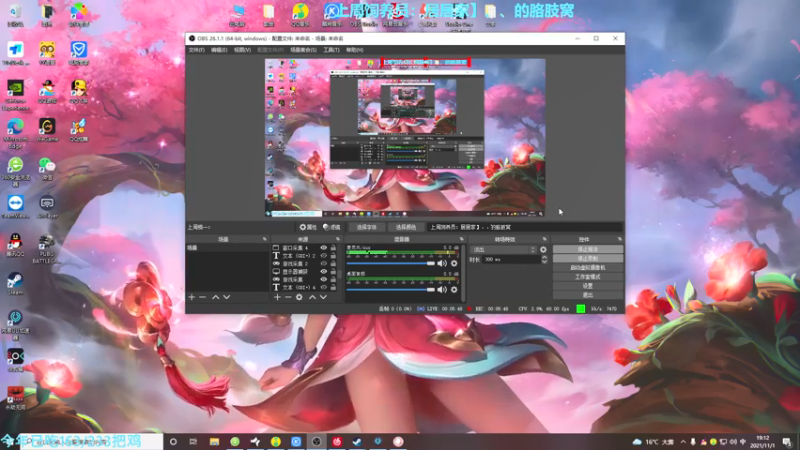Screen dimensions: 800x450
Task: Open the 属性 properties gear above the docks
Action: (x=308, y=227)
